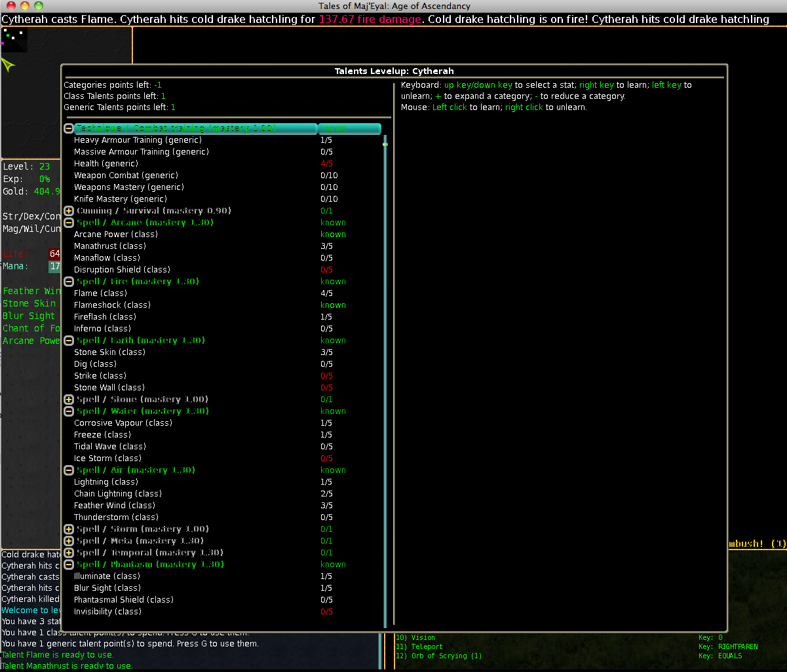Click the minimap in the corner
This screenshot has width=787, height=672.
click(14, 41)
